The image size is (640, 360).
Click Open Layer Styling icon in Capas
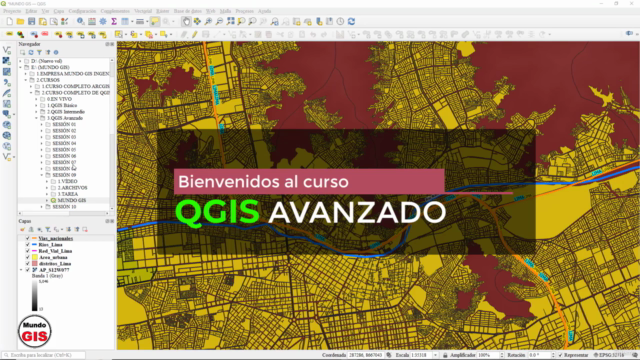[x=22, y=230]
